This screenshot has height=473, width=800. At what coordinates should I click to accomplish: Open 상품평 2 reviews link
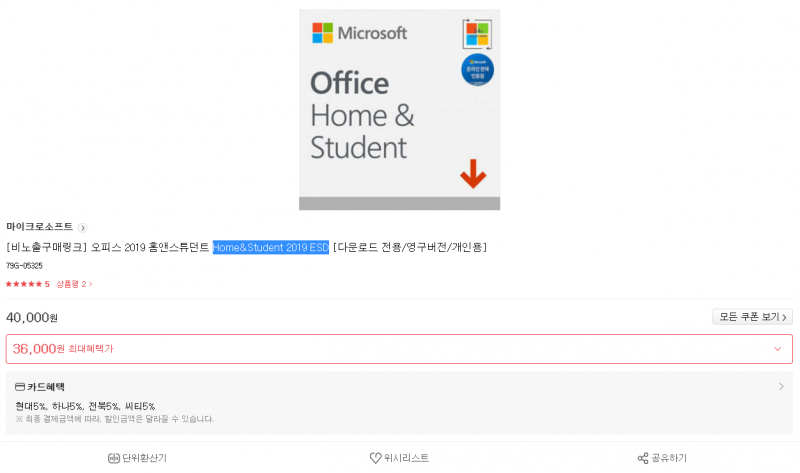pos(74,284)
